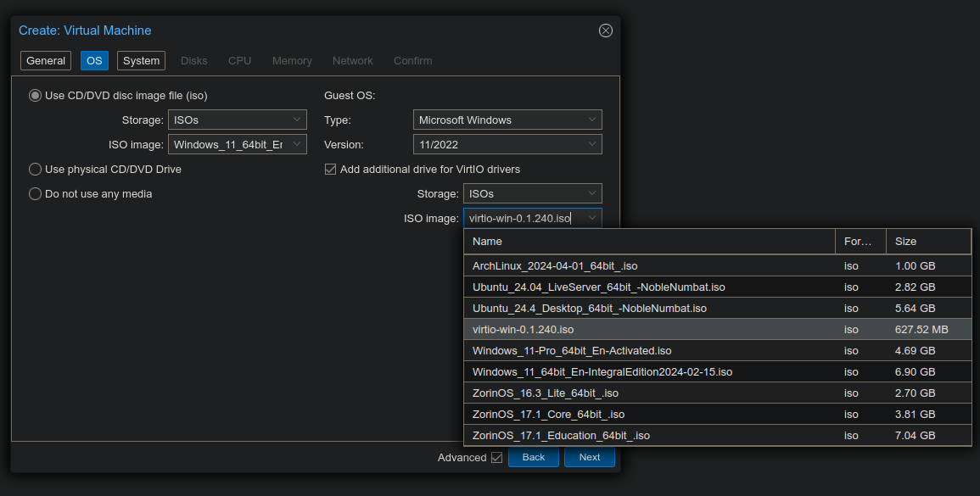Pick ZorinOS_17.1_Core_64bit ISO entry
Viewport: 980px width, 496px height.
click(548, 415)
